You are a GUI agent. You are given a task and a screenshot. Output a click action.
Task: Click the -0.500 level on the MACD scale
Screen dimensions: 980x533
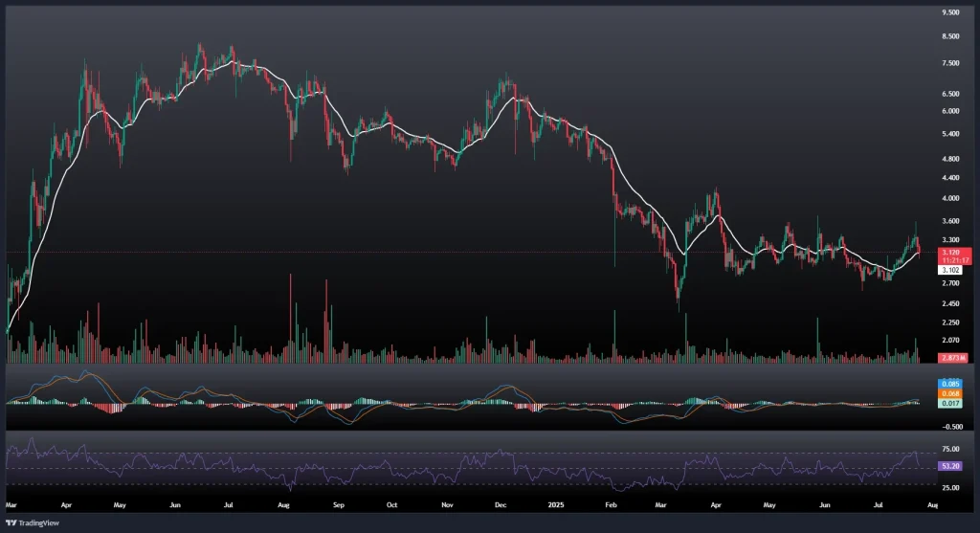click(951, 427)
